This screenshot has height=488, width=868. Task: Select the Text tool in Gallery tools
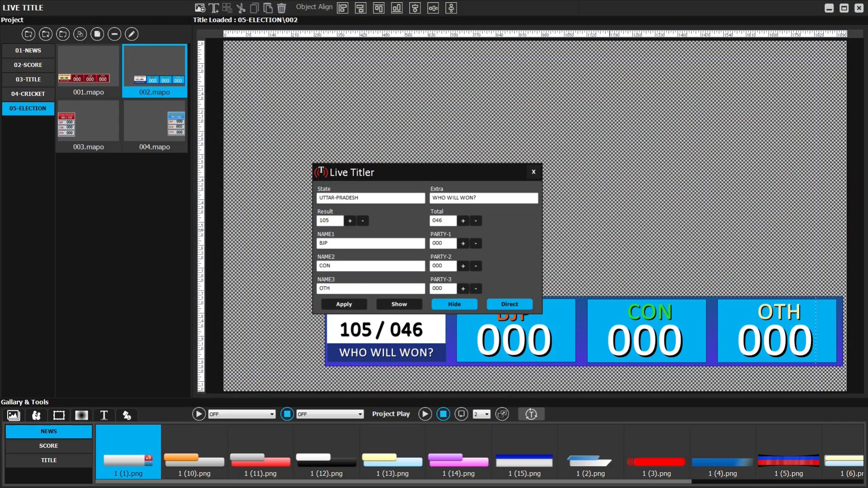[x=104, y=415]
